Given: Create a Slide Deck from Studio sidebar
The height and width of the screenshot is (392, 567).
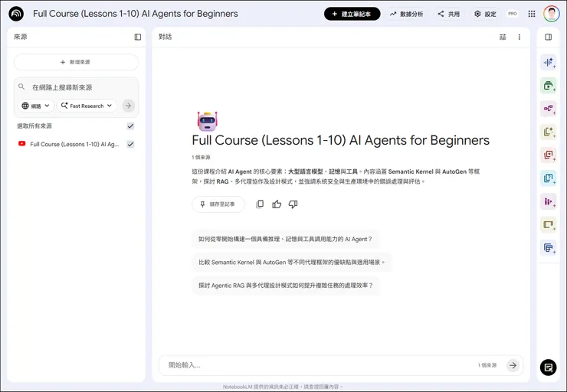Looking at the screenshot, I should tap(548, 224).
